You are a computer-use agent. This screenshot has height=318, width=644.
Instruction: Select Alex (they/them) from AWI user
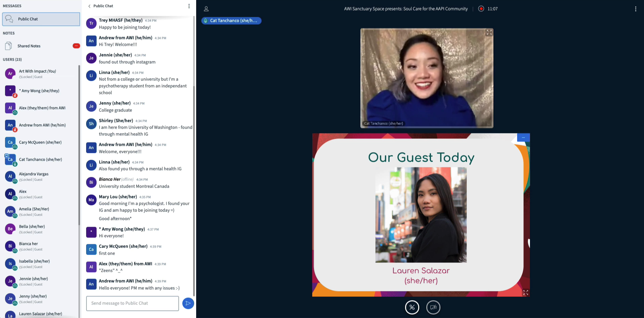(x=40, y=108)
